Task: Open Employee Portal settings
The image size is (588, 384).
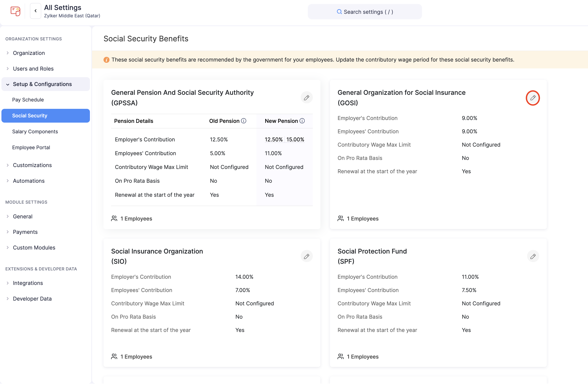Action: tap(31, 147)
